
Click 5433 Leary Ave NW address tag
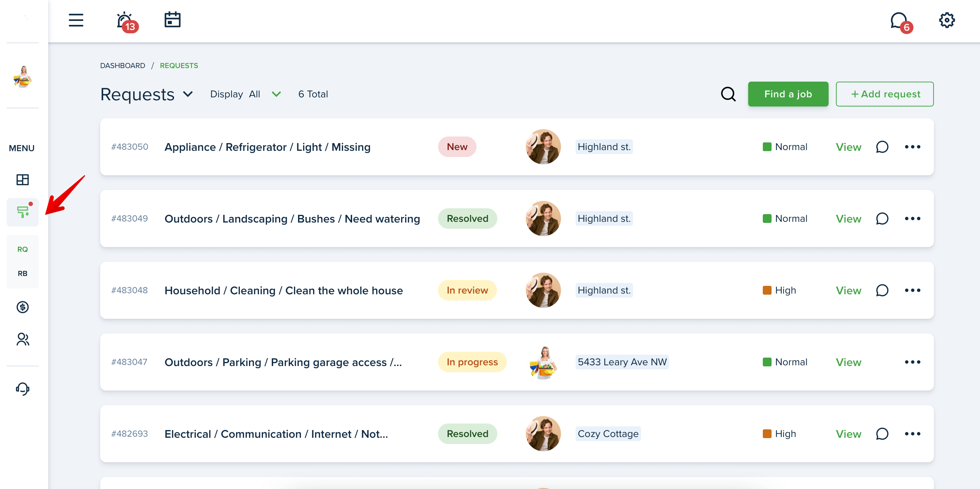(622, 362)
